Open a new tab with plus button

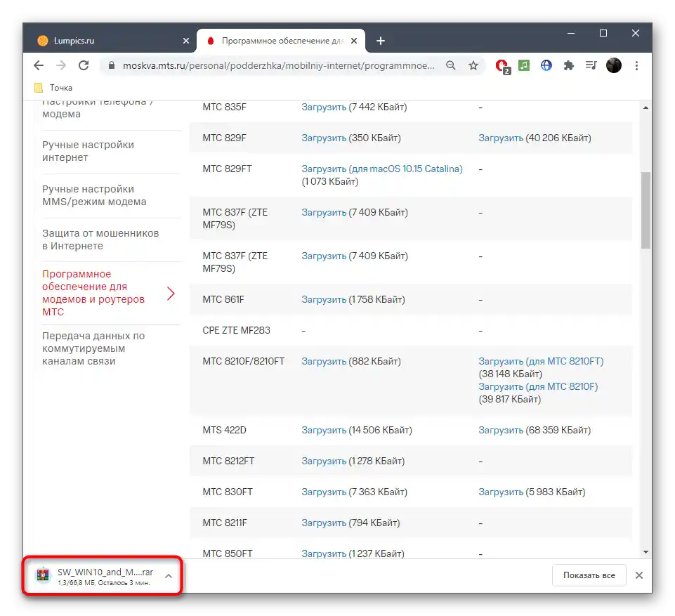(x=381, y=41)
